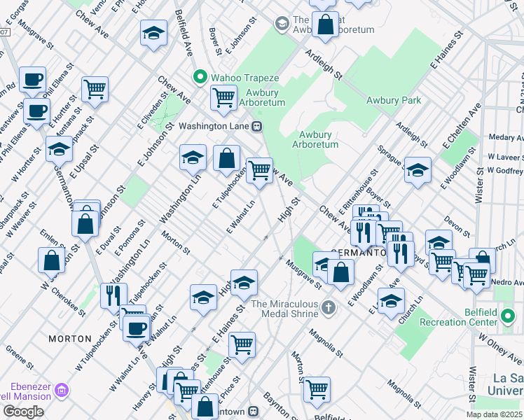The width and height of the screenshot is (524, 420).
Task: Select the grocery cart marker at E Tulpehocken and Chew Ave
Action: click(x=259, y=172)
